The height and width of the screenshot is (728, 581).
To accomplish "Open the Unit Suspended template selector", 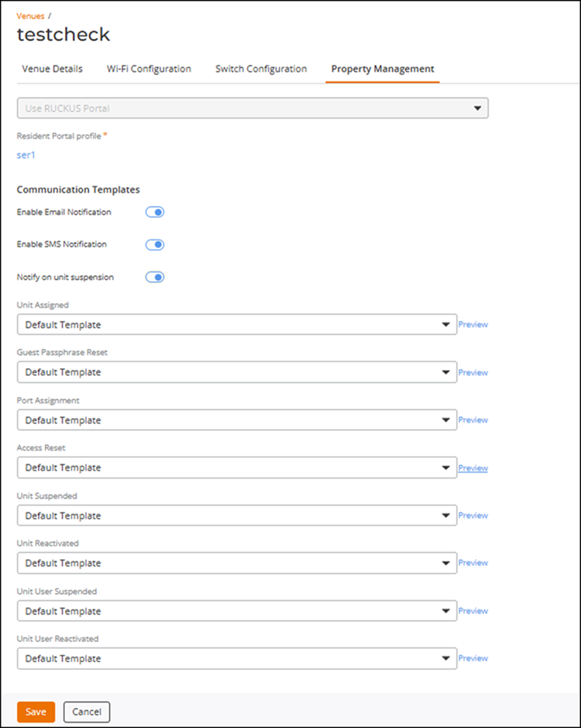I will [x=237, y=516].
